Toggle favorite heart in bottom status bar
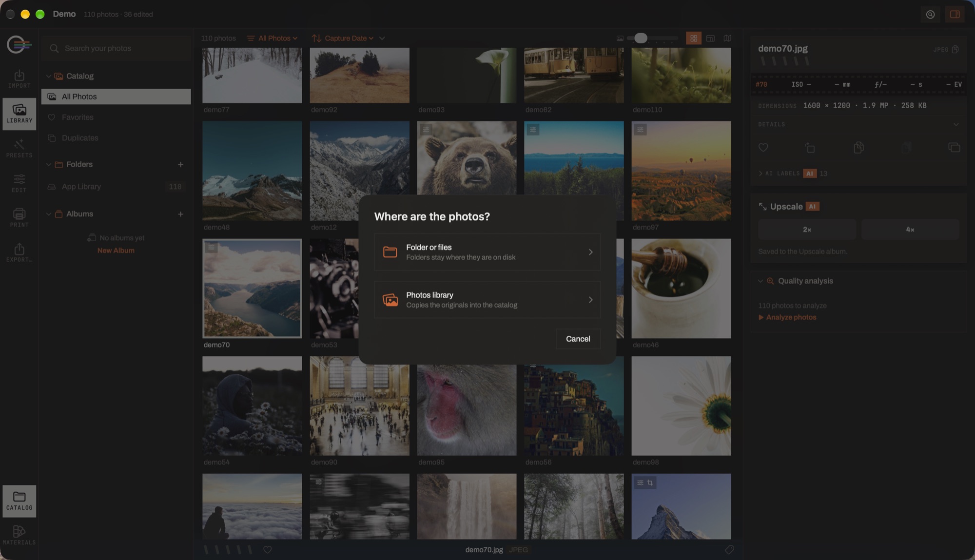Viewport: 975px width, 560px height. click(267, 549)
